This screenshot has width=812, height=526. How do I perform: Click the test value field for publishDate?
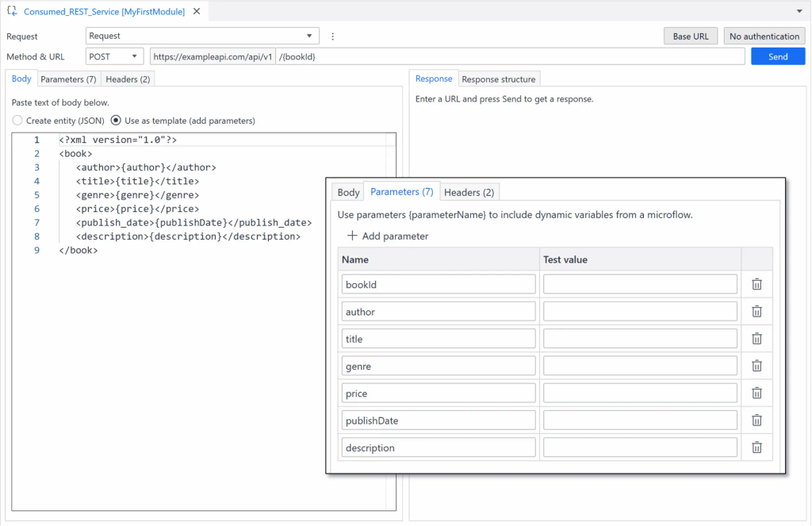[x=640, y=420]
